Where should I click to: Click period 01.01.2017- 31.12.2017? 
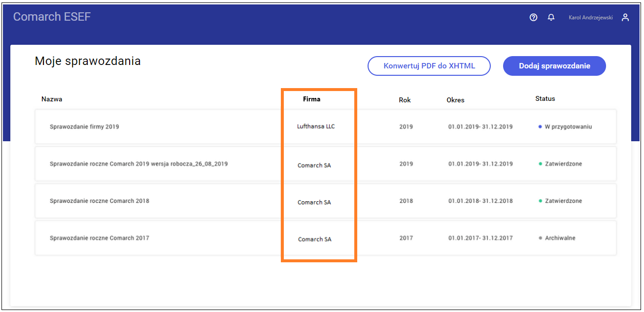coord(480,238)
